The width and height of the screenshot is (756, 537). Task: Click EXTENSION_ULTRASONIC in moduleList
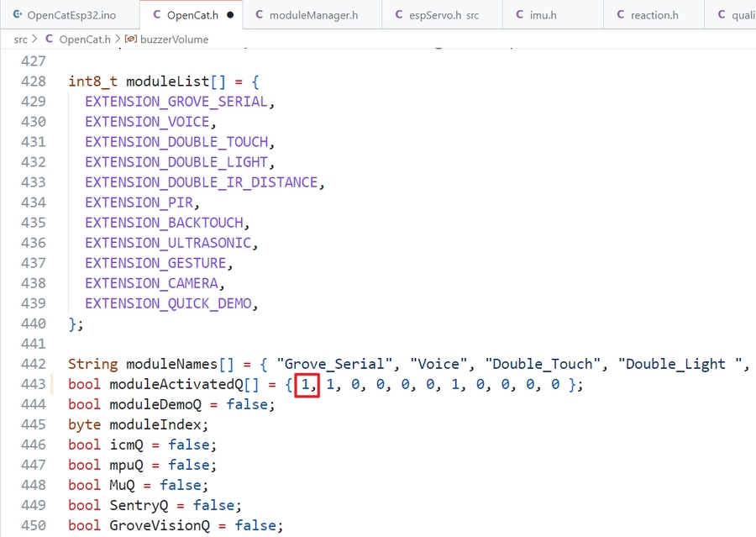(168, 243)
